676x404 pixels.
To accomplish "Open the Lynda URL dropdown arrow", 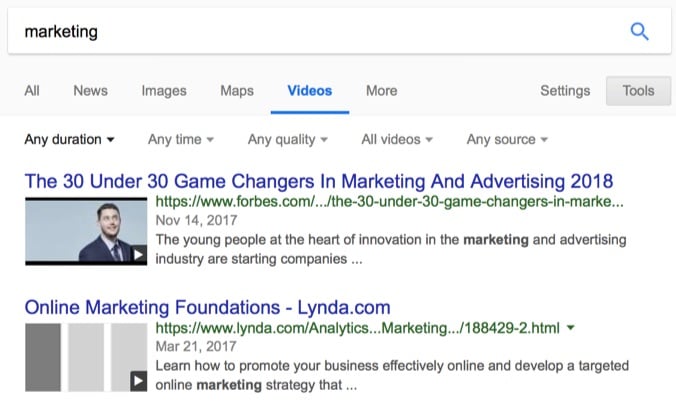I will [570, 328].
